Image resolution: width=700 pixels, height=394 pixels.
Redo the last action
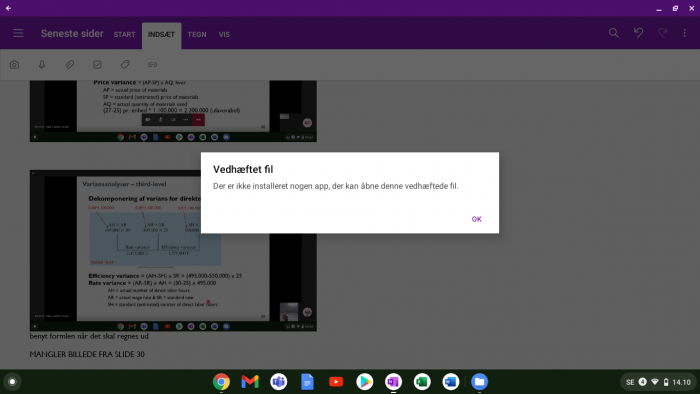663,33
